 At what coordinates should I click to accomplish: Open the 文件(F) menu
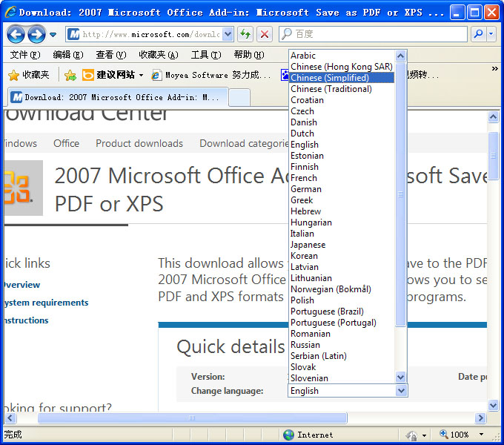[24, 55]
